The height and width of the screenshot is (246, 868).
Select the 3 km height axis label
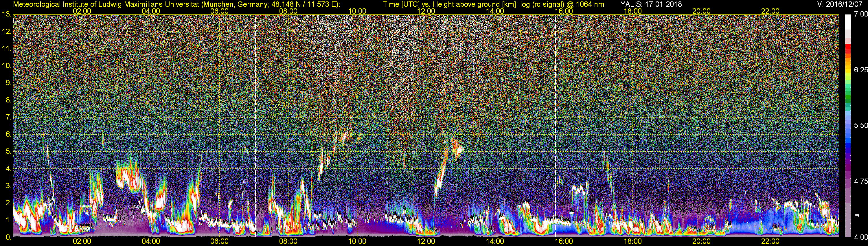click(x=8, y=186)
